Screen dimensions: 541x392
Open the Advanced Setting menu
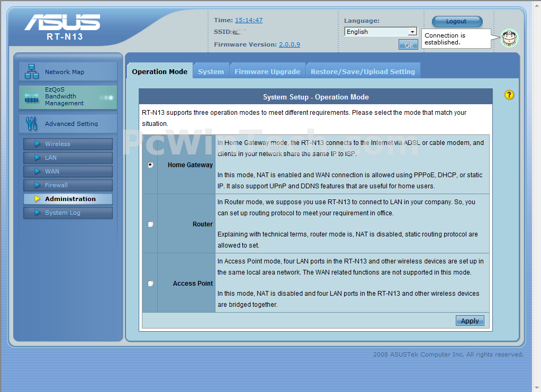tap(68, 123)
